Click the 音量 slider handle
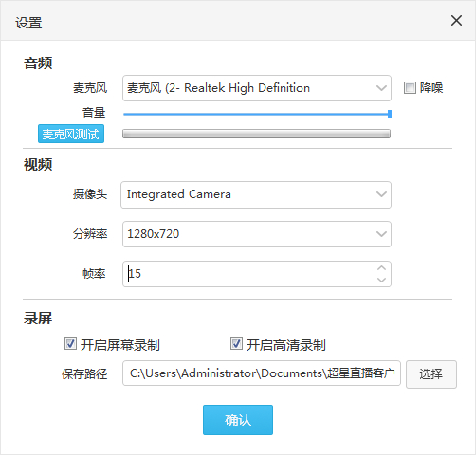The height and width of the screenshot is (455, 476). [x=390, y=114]
